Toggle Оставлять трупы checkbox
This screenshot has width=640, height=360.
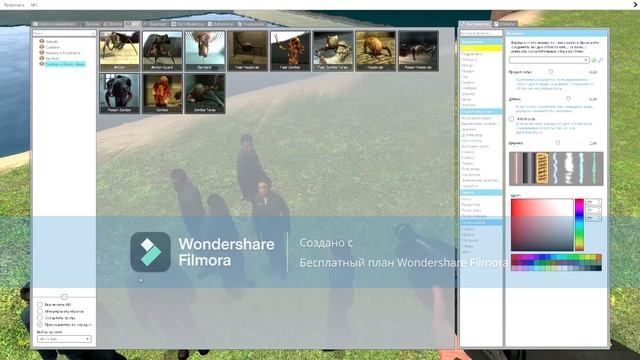[40, 318]
